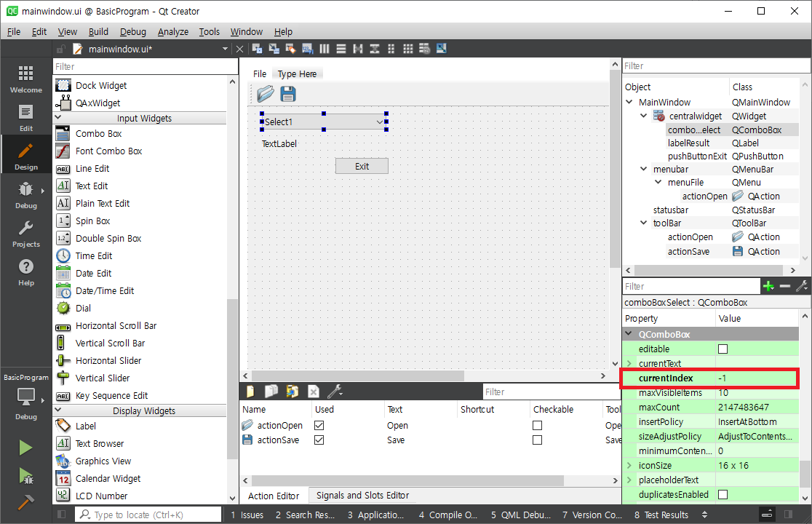This screenshot has width=812, height=524.
Task: Click Delete action icon in Action Editor
Action: [314, 392]
